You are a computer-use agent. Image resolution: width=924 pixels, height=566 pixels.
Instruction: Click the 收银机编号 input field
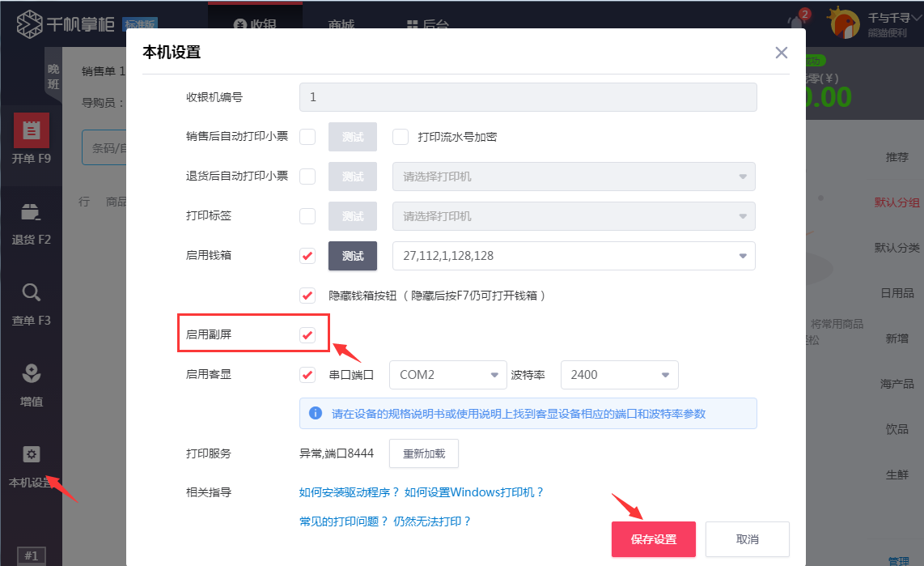[530, 96]
